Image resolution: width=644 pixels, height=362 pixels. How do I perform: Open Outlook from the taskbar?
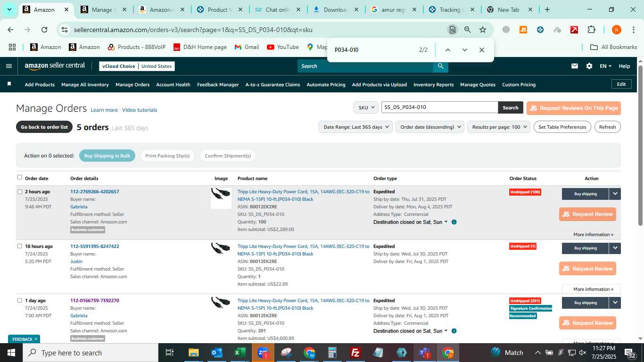click(x=217, y=353)
